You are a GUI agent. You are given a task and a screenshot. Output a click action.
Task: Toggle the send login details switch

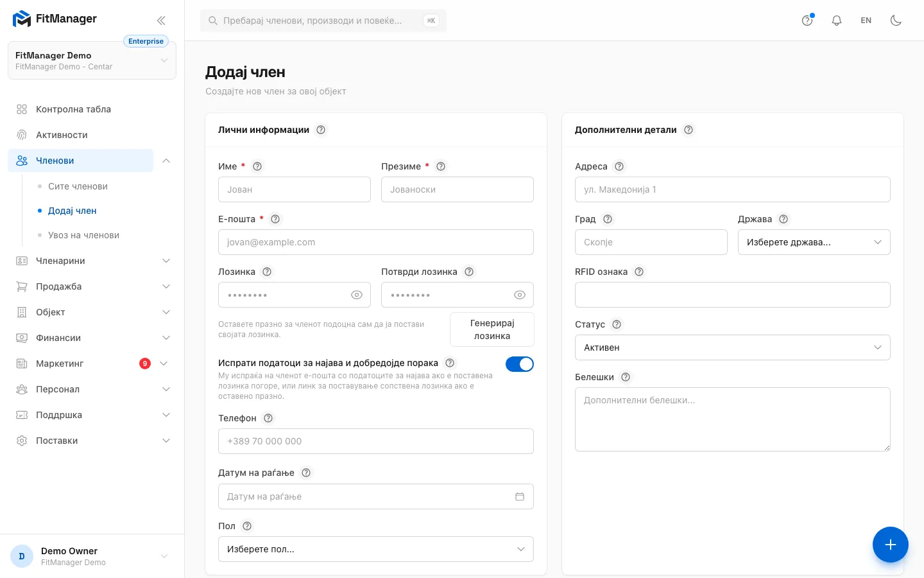[520, 364]
